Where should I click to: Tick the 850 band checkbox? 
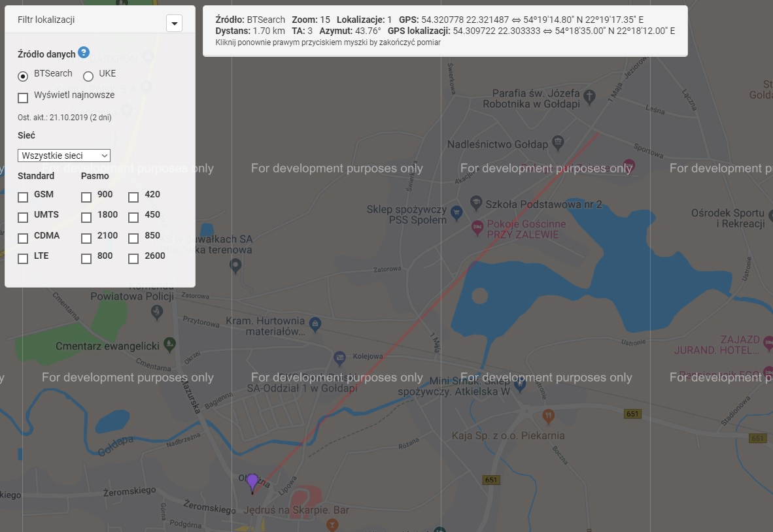coord(133,239)
